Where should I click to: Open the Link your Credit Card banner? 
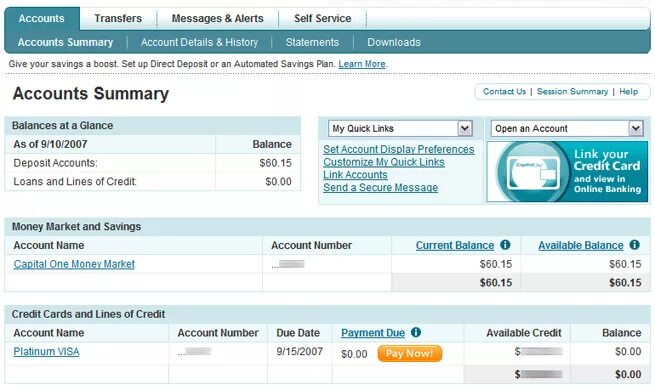(567, 172)
